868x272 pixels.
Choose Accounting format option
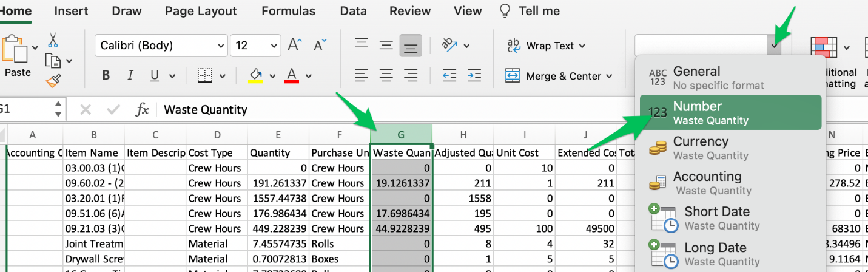(x=730, y=183)
